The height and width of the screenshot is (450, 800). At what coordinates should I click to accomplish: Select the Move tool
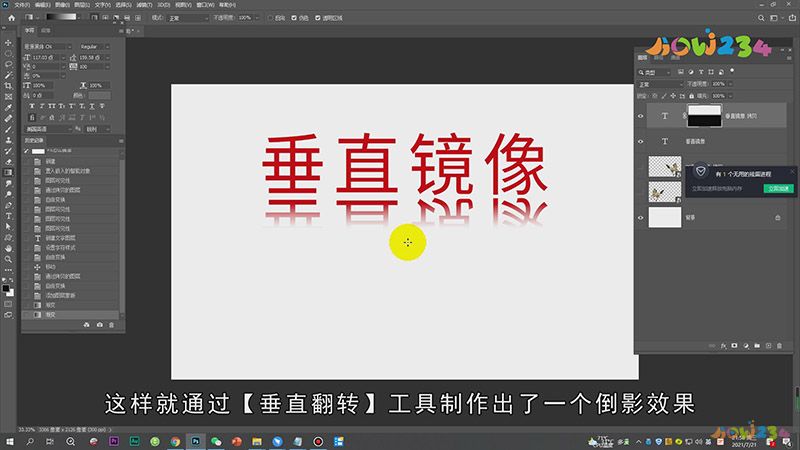[8, 43]
